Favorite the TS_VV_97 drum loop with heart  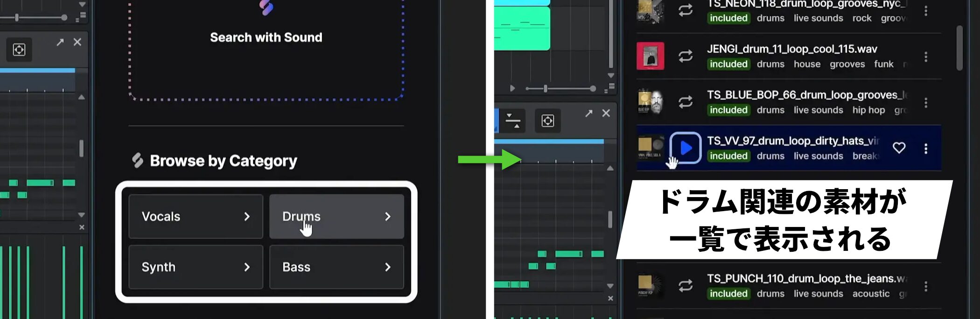(899, 148)
